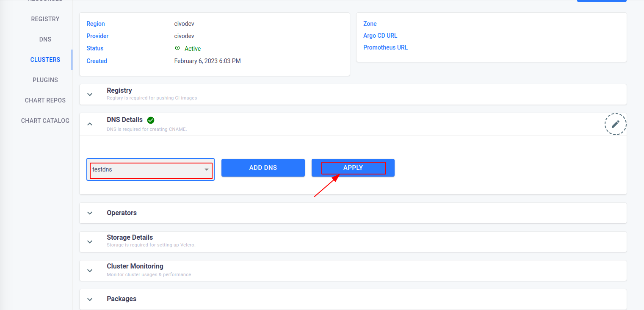
Task: Expand the Cluster Monitoring section chevron
Action: [90, 271]
